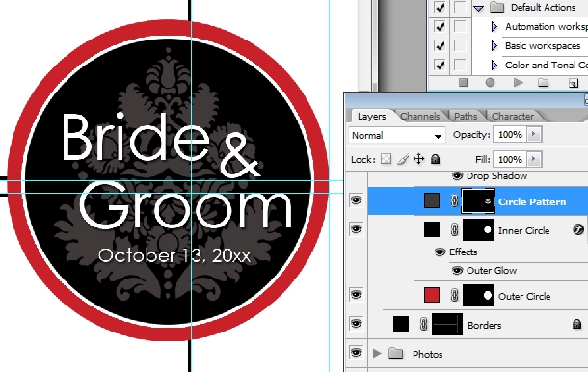
Task: Enable Lock image pixels brush icon
Action: pyautogui.click(x=402, y=159)
